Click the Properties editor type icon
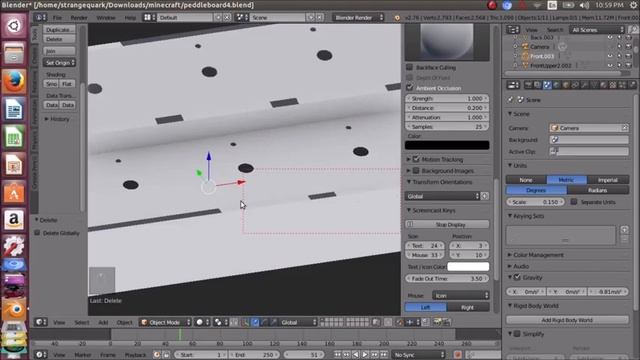The image size is (640, 360). pyautogui.click(x=513, y=85)
